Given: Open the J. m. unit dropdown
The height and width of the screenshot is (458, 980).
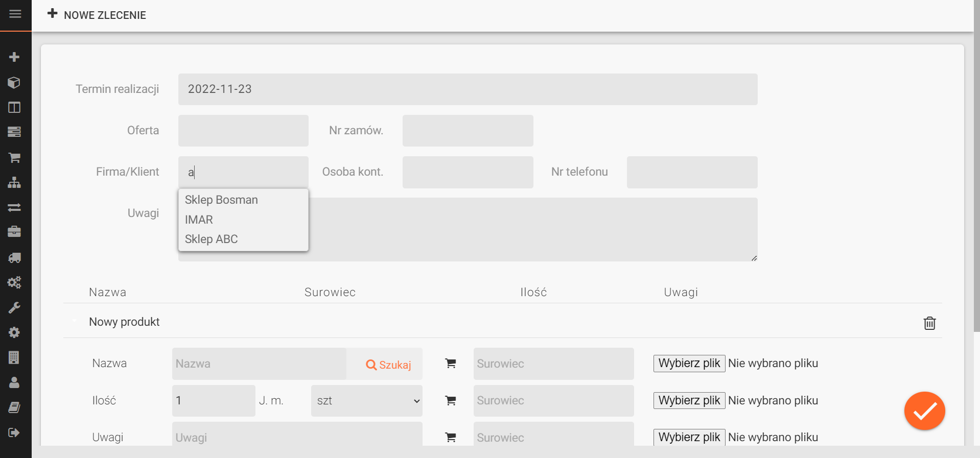Looking at the screenshot, I should (x=366, y=401).
